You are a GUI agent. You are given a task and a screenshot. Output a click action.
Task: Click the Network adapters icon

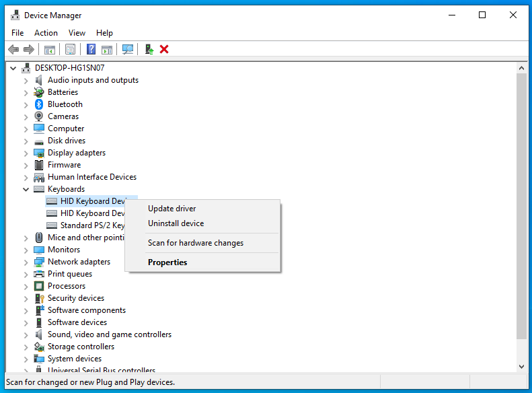pyautogui.click(x=39, y=262)
